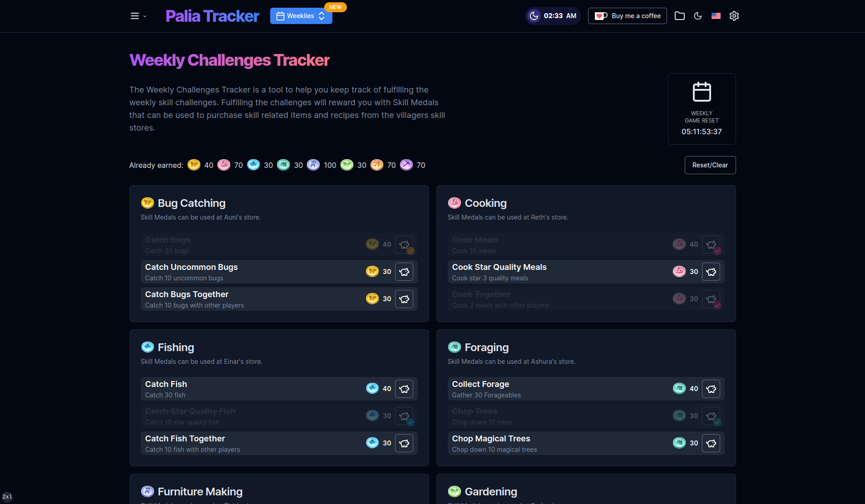
Task: Expand the chevron beside the hamburger menu
Action: 144,16
